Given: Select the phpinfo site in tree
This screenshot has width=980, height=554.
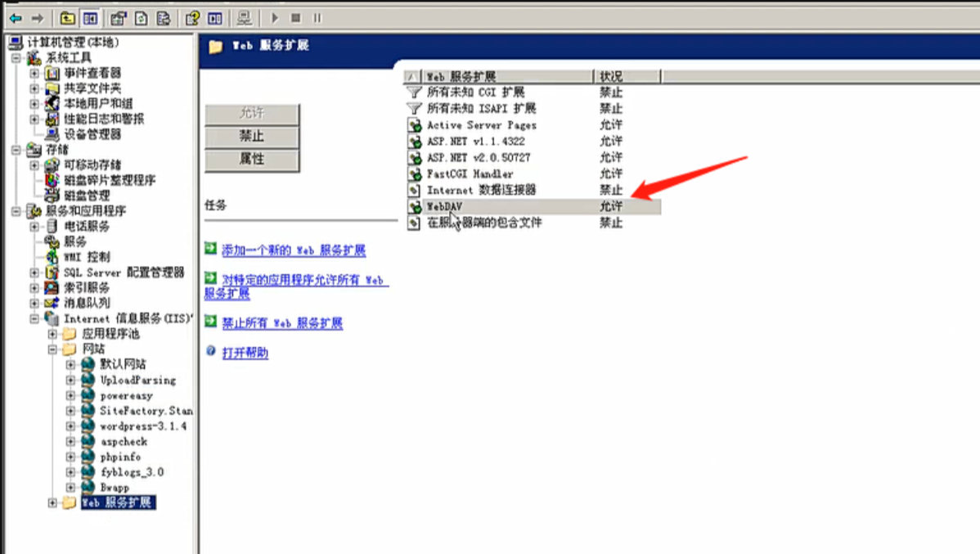Looking at the screenshot, I should pyautogui.click(x=120, y=457).
